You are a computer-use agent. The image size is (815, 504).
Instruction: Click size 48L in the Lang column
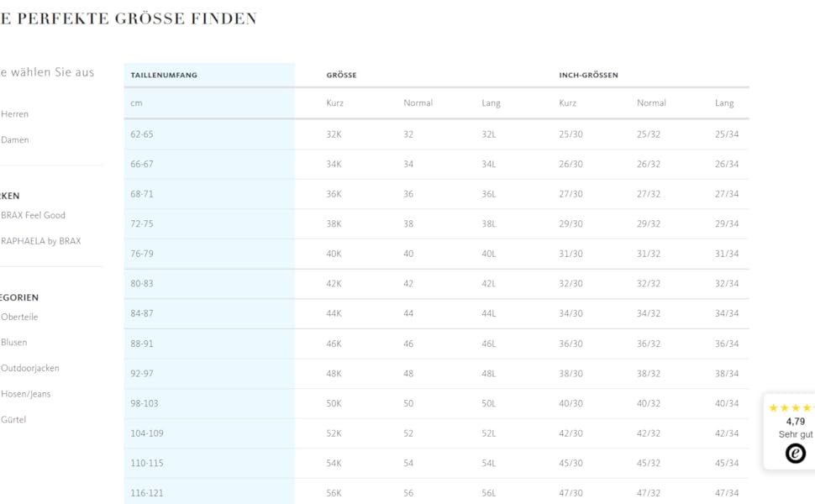[489, 374]
